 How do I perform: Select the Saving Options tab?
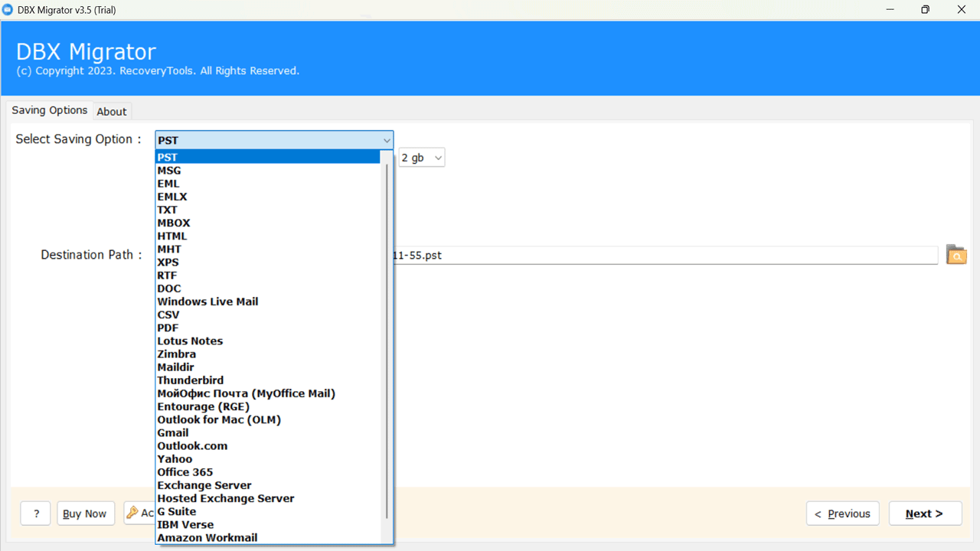coord(50,110)
